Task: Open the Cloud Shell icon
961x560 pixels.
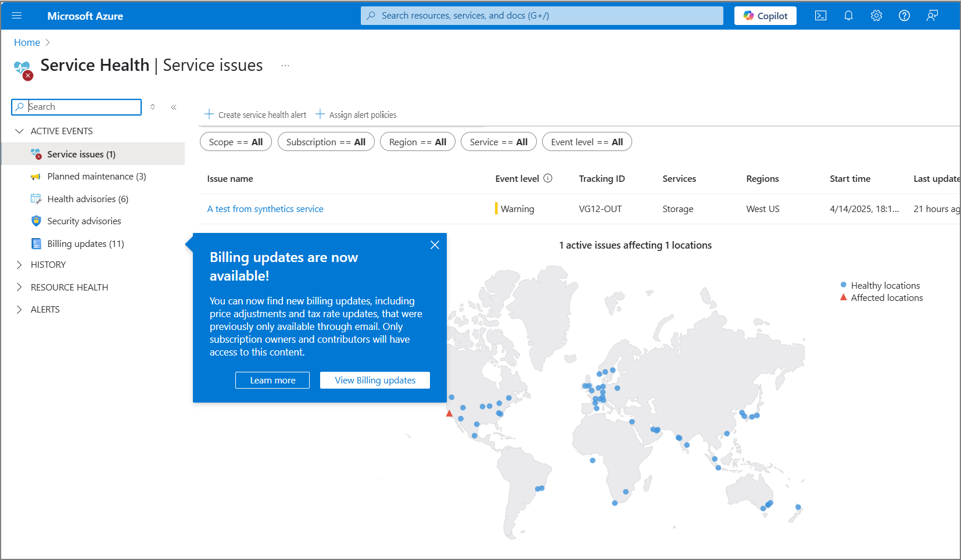Action: coord(820,16)
